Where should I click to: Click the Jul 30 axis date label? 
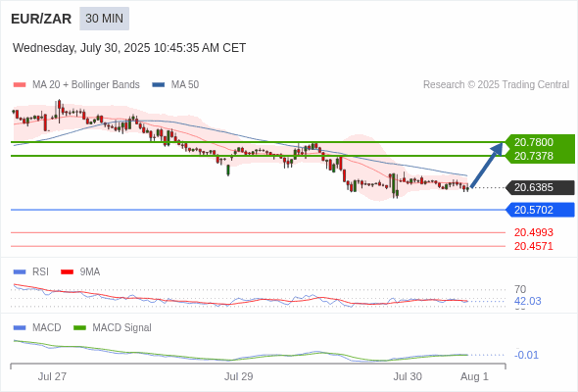click(408, 377)
